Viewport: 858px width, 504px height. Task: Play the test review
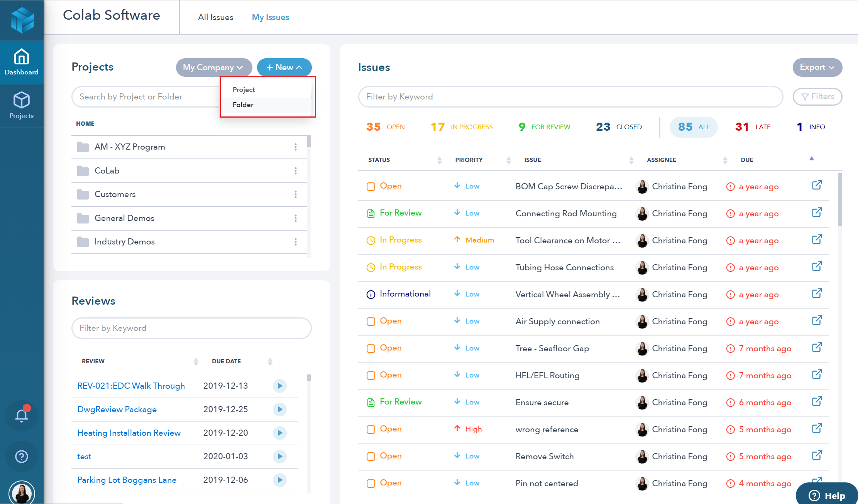280,456
